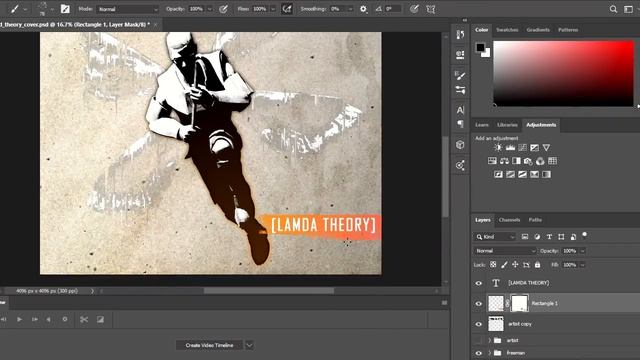Hide the [LAMDA THEORY] text layer
The width and height of the screenshot is (640, 360).
tap(479, 283)
